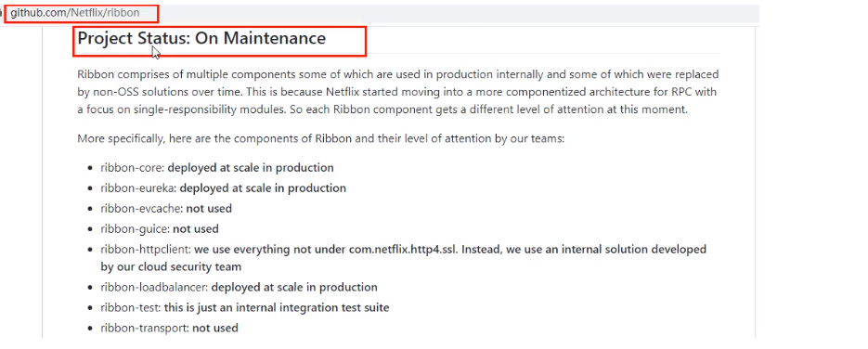Click the ribbon-loadbalancer list item
868x349 pixels.
240,287
